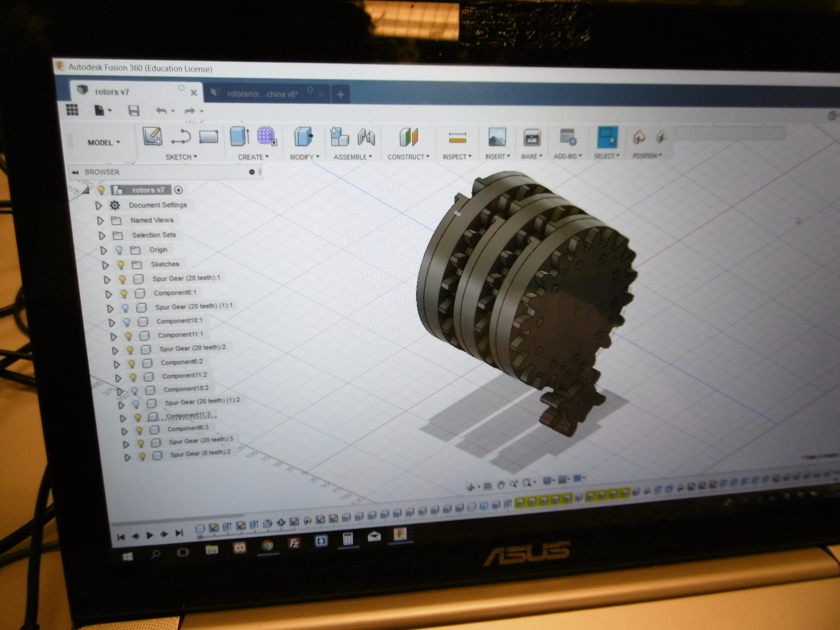Image resolution: width=840 pixels, height=630 pixels.
Task: Click the Measure inspect icon
Action: coord(457,137)
